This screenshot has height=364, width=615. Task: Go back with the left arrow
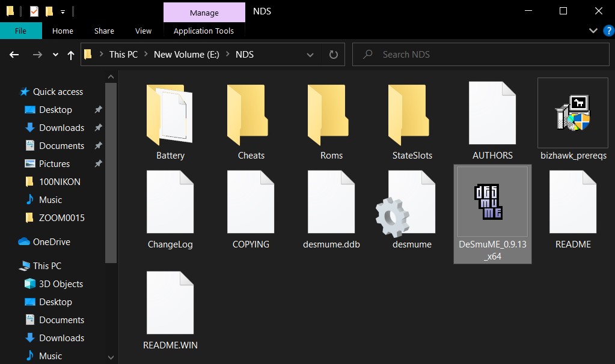14,55
